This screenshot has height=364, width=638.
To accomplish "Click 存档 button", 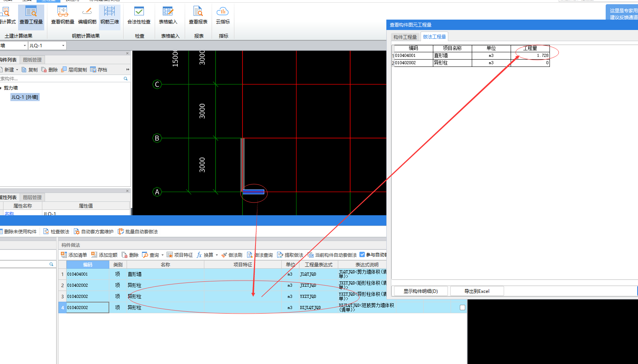I will point(99,70).
